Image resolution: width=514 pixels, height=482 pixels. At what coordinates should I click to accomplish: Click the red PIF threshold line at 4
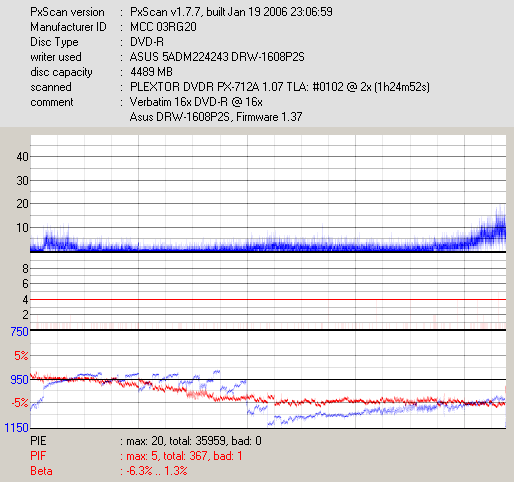click(268, 300)
